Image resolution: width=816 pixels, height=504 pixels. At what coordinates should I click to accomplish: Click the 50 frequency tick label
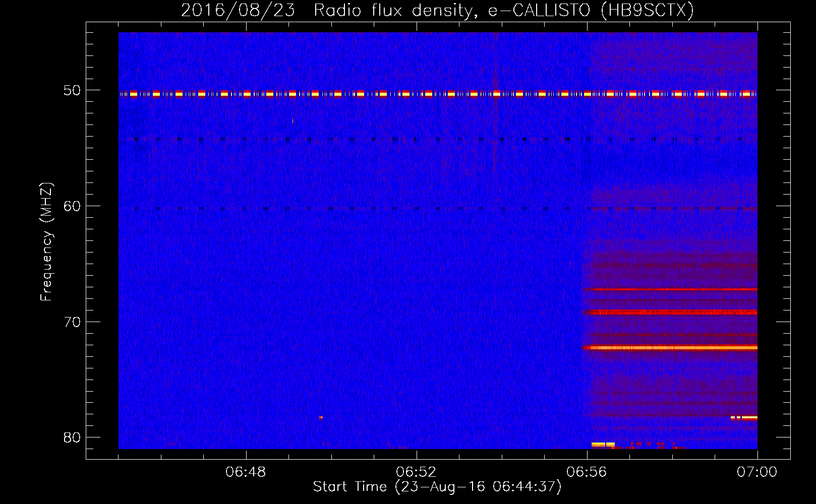(72, 91)
